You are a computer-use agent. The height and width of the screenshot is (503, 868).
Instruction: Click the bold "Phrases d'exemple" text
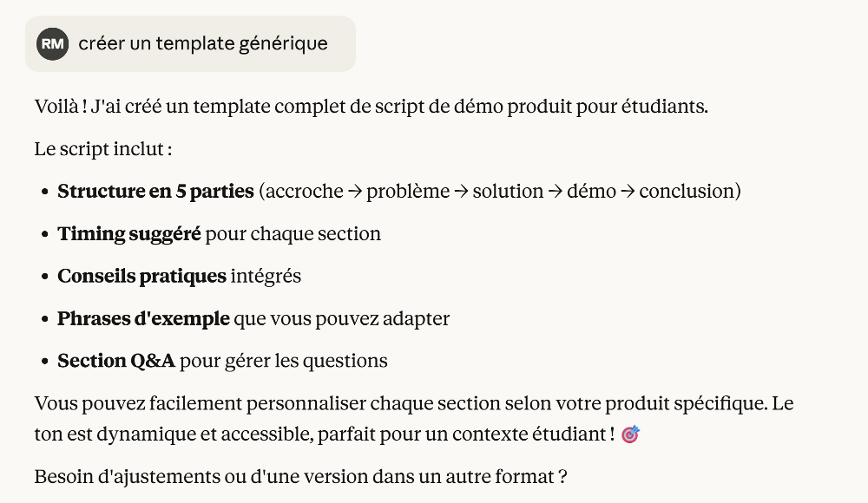coord(143,318)
